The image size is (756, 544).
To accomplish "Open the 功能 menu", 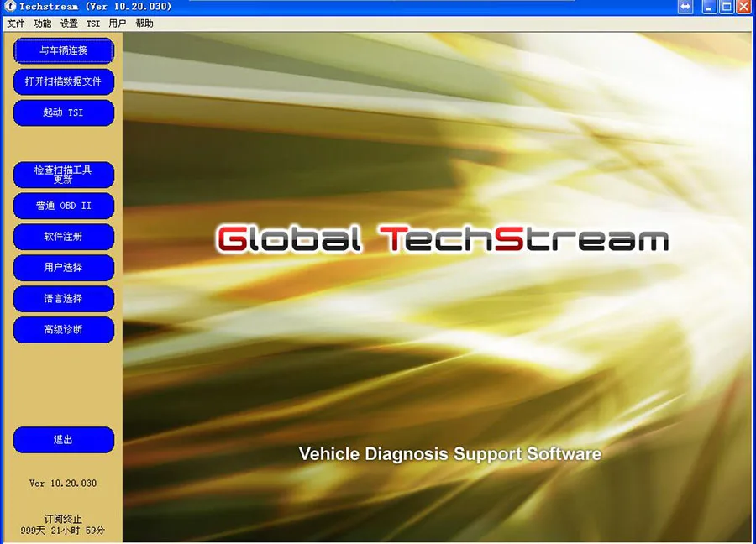I will 43,24.
